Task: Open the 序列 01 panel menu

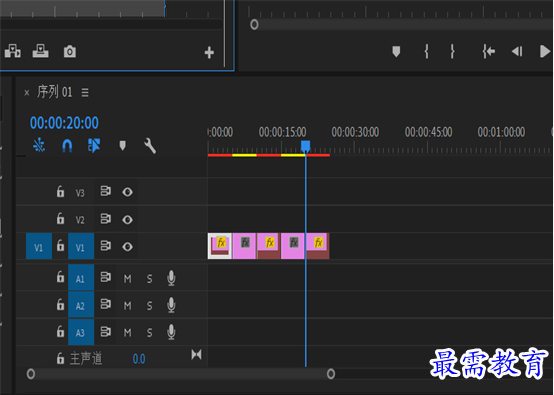Action: point(85,93)
